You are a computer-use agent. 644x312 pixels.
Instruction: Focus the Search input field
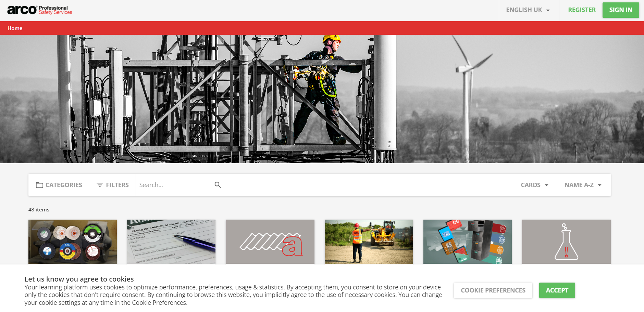point(175,185)
